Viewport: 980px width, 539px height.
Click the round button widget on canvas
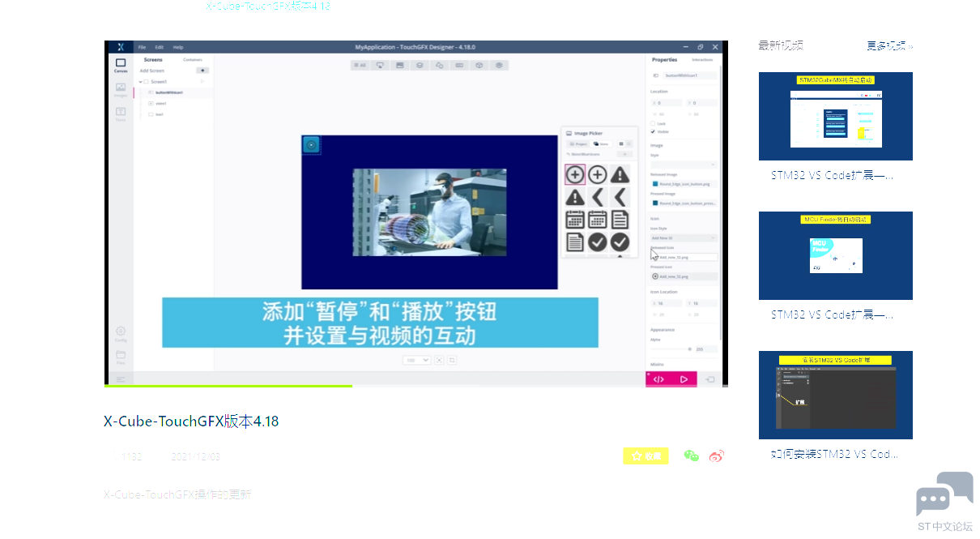click(x=311, y=145)
